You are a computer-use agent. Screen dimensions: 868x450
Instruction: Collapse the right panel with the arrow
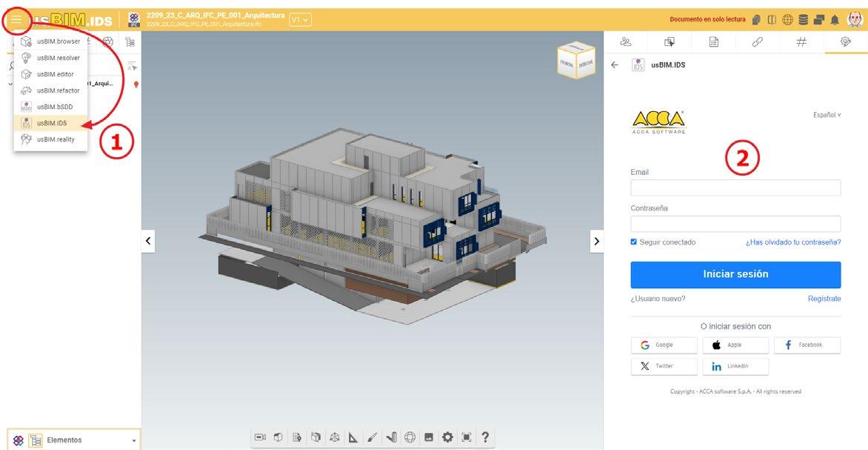(597, 241)
